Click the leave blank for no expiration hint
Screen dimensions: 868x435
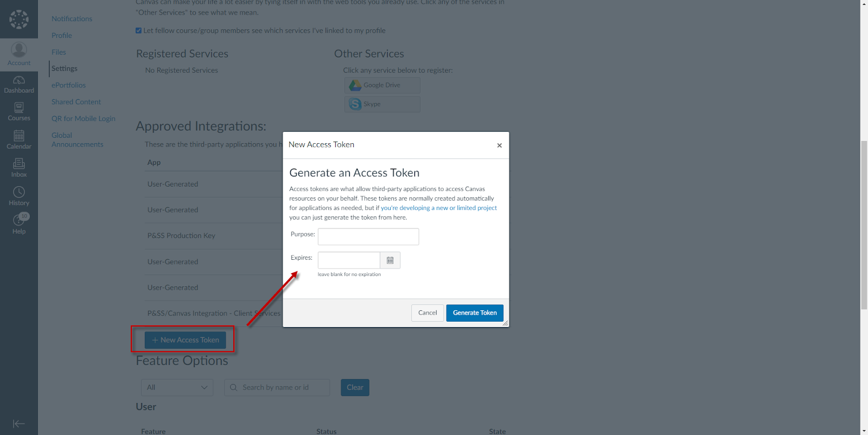[349, 274]
